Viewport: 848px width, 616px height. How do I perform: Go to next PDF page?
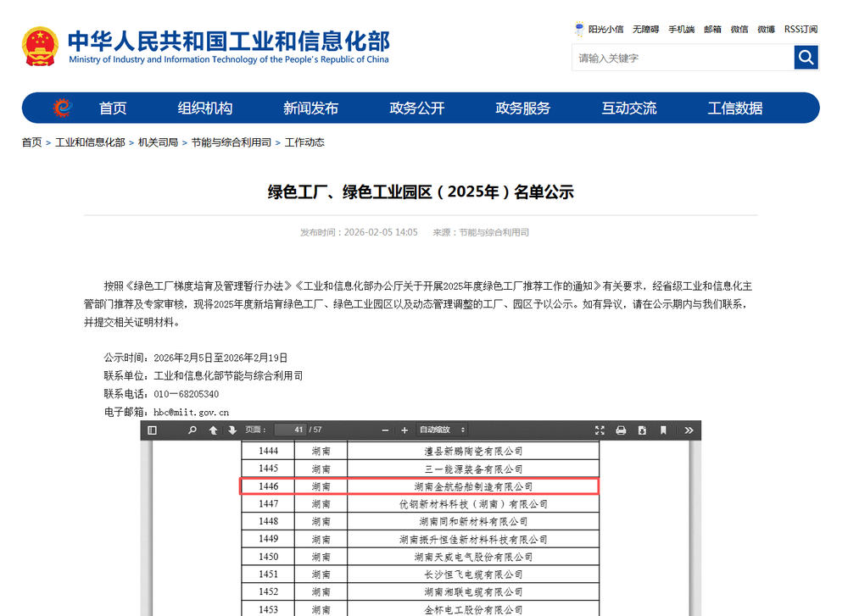pos(232,430)
